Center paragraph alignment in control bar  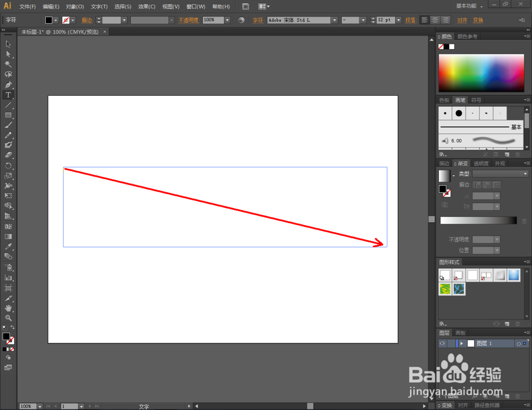click(x=435, y=20)
